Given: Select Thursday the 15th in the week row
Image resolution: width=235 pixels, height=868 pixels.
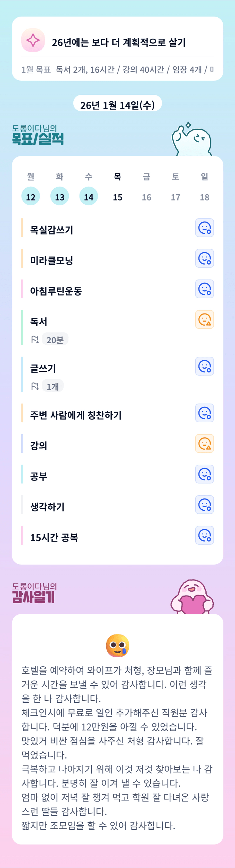Looking at the screenshot, I should click(x=118, y=197).
